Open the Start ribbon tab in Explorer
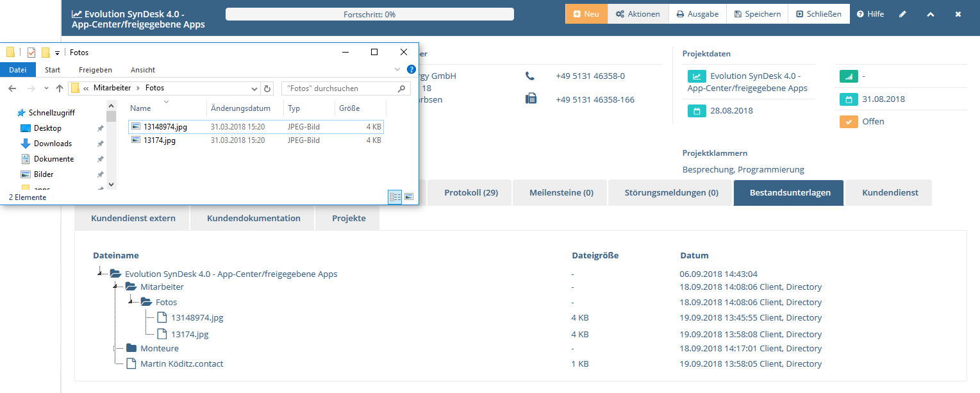 point(53,70)
